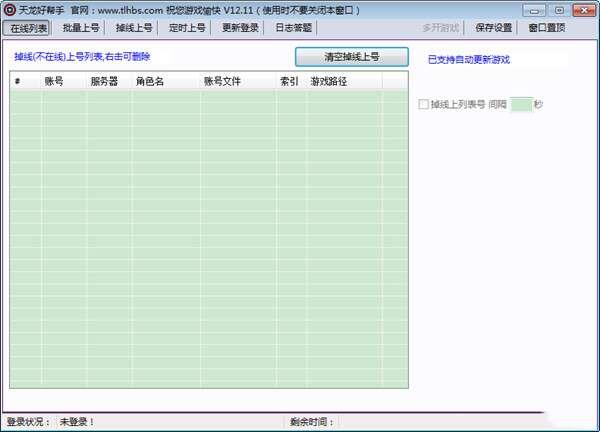Select the 掉线上号 tab

coord(134,28)
